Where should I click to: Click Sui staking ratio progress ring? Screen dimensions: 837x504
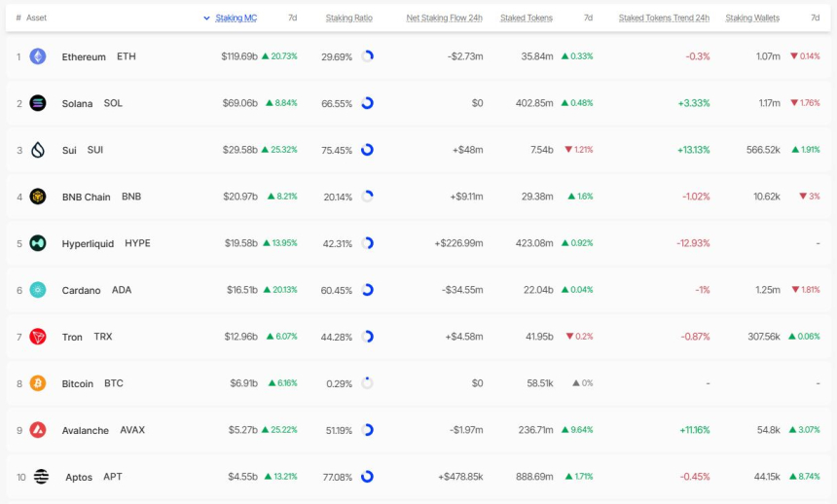tap(367, 150)
